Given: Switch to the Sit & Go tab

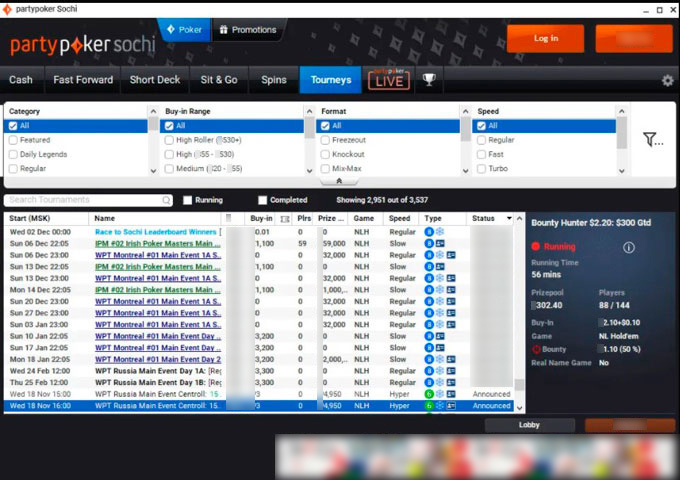Looking at the screenshot, I should point(218,80).
